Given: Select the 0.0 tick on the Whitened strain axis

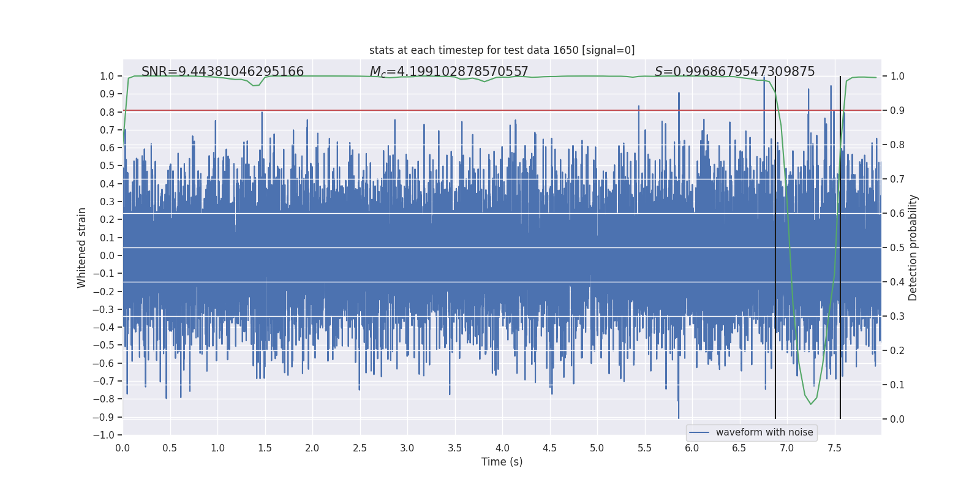Looking at the screenshot, I should click(107, 255).
